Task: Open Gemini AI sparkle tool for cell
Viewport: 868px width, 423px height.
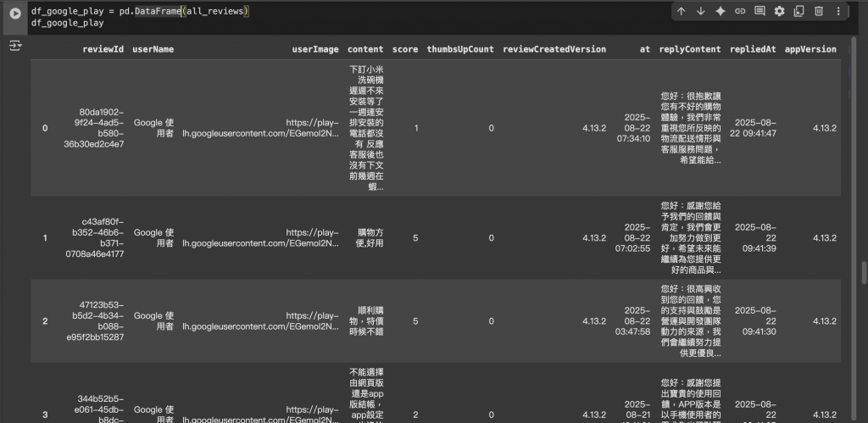Action: [x=721, y=11]
